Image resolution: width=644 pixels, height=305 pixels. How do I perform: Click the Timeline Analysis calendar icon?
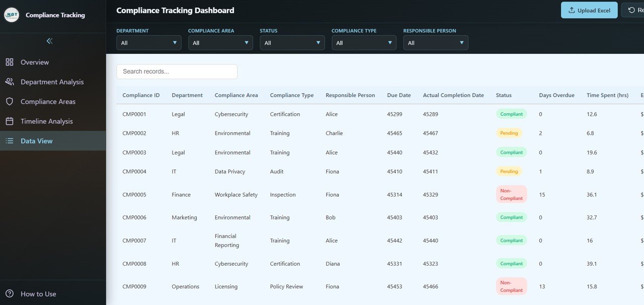[9, 121]
